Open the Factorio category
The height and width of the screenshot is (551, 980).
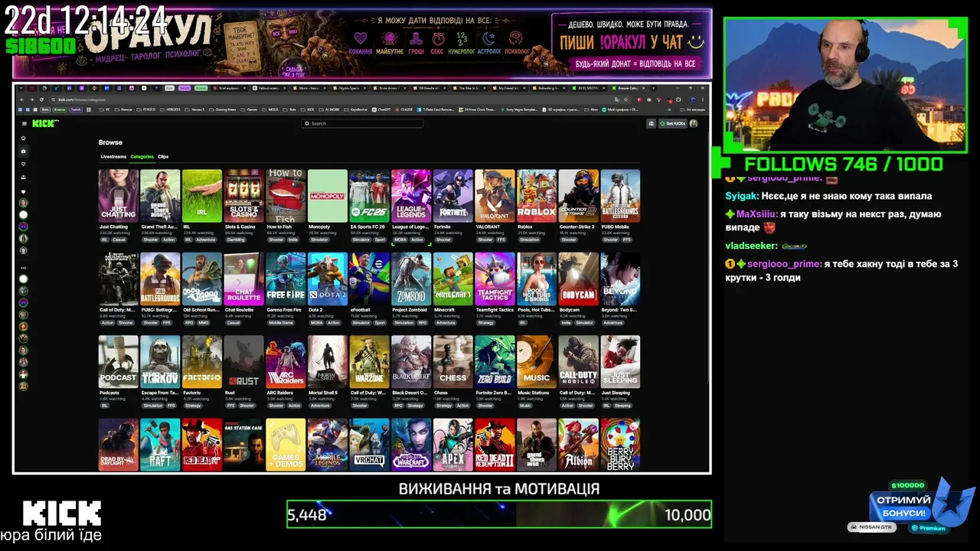click(202, 362)
